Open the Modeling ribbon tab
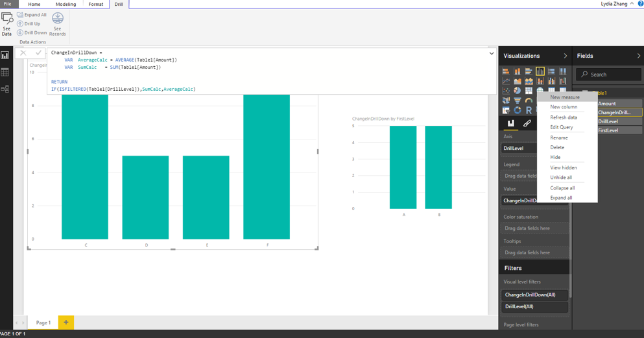644x338 pixels. click(x=66, y=4)
